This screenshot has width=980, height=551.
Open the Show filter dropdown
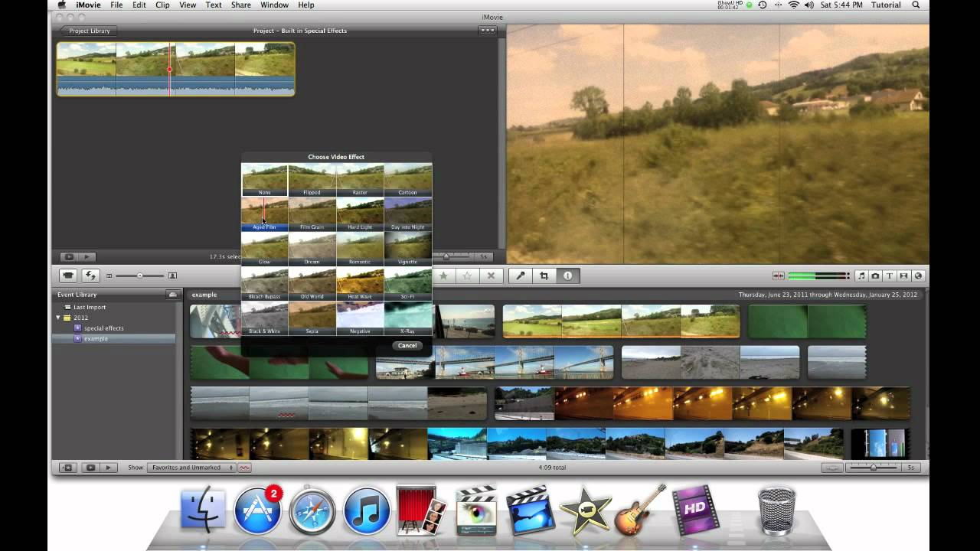[191, 468]
